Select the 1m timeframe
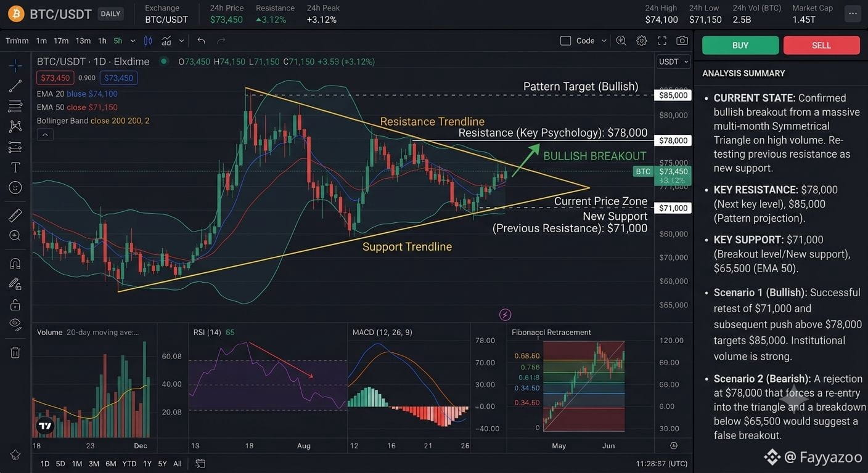868x473 pixels. [x=41, y=41]
